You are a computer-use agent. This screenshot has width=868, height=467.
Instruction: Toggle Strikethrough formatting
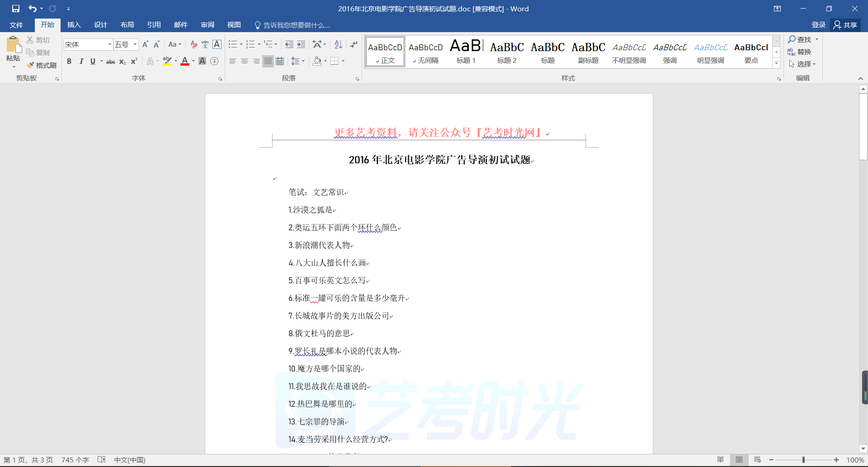tap(110, 62)
